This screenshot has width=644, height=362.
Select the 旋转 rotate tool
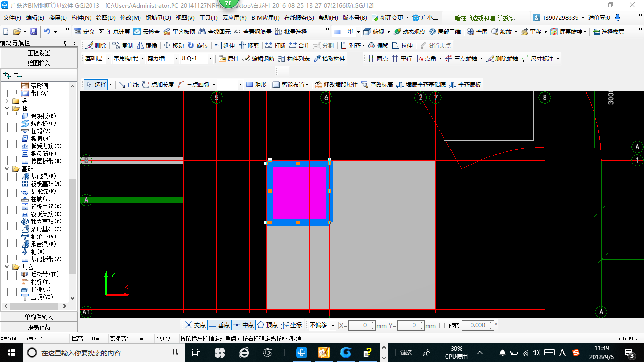(x=198, y=46)
